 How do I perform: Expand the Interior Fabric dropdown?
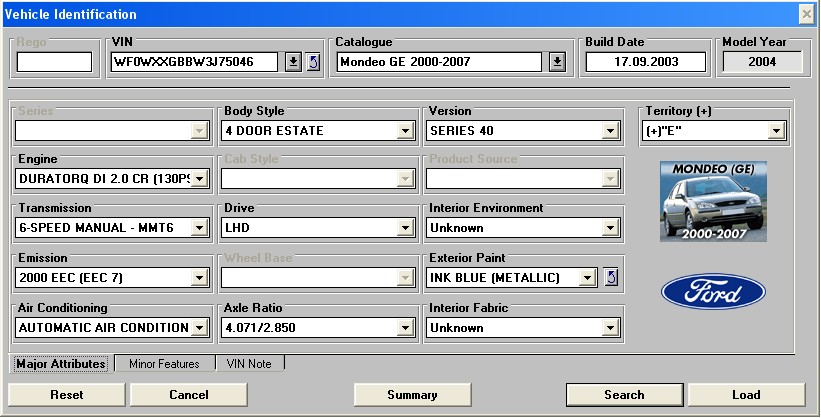611,327
